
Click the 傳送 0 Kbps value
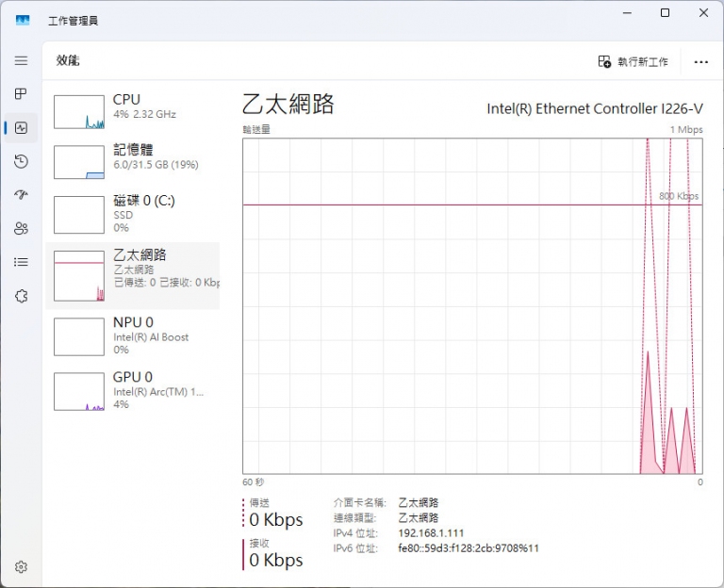[x=276, y=520]
